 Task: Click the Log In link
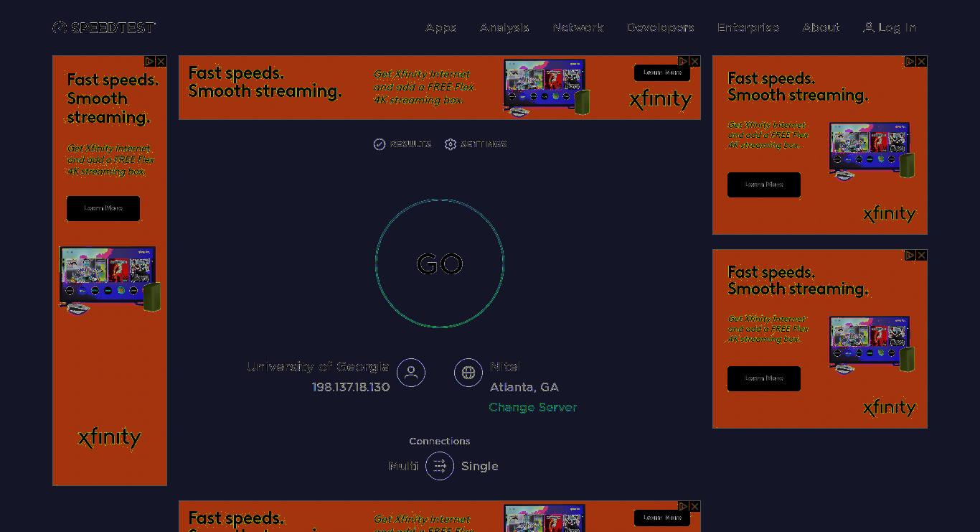click(x=890, y=27)
